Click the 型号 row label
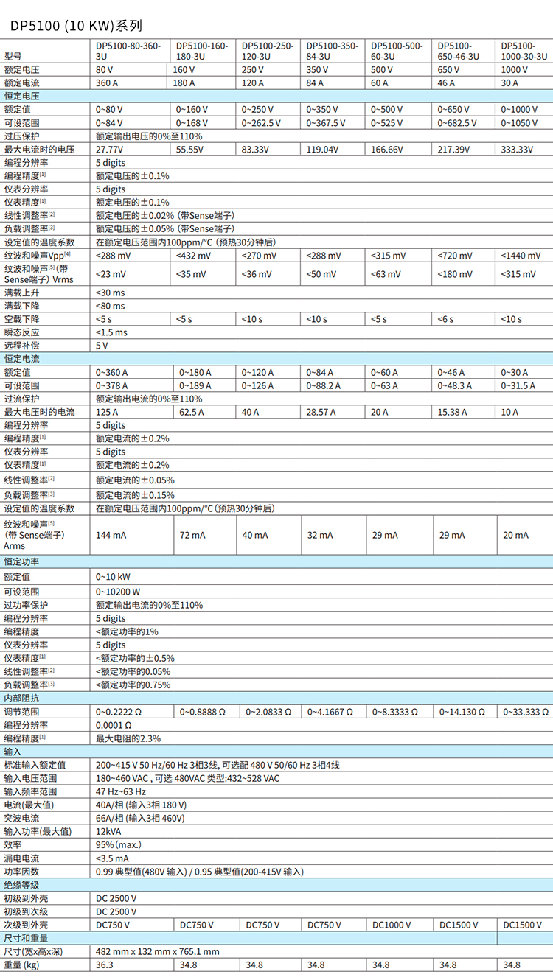This screenshot has width=553, height=980. point(13,56)
